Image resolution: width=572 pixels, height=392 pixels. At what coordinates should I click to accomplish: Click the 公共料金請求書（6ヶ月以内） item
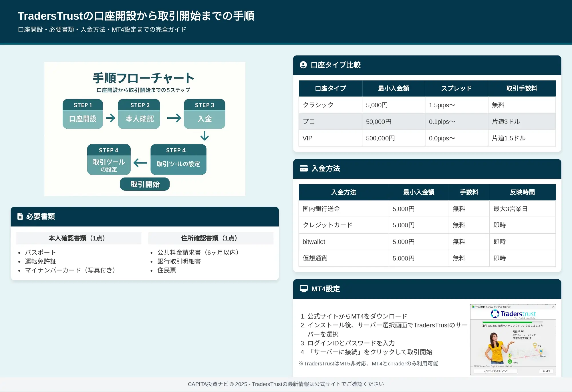199,252
